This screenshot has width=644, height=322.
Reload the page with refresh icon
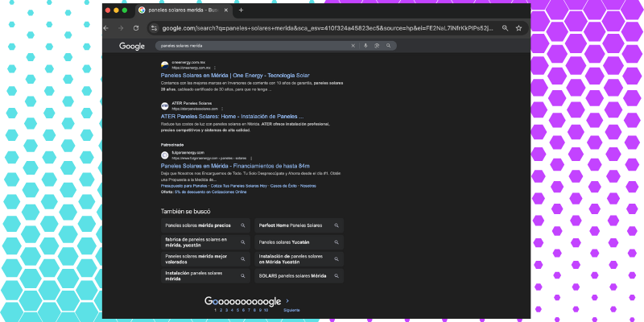(136, 27)
